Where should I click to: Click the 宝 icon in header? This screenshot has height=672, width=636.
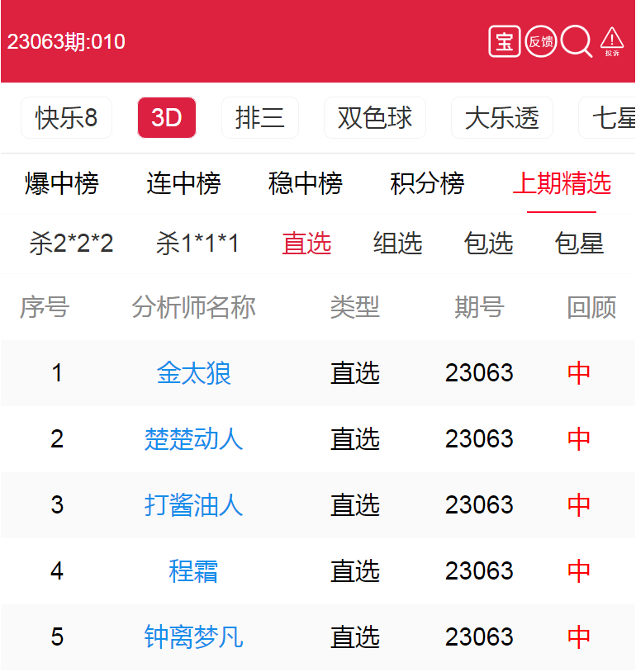(x=504, y=41)
